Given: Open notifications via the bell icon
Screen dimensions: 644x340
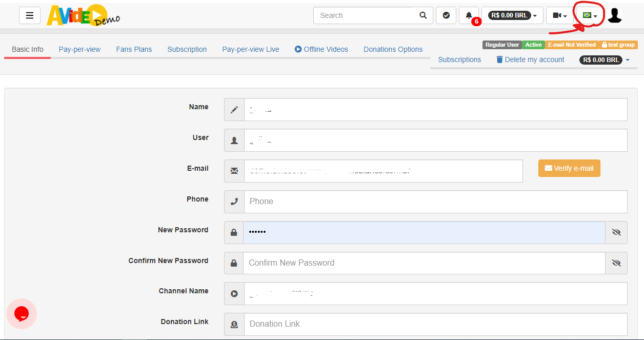Looking at the screenshot, I should click(468, 15).
